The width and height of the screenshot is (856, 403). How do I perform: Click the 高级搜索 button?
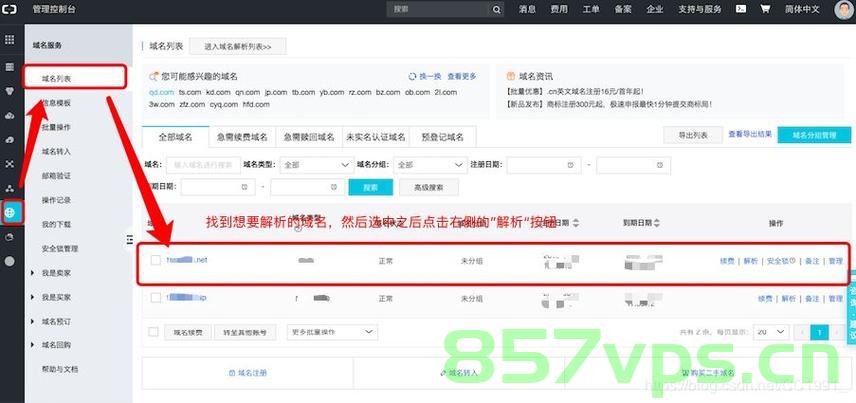pos(429,187)
